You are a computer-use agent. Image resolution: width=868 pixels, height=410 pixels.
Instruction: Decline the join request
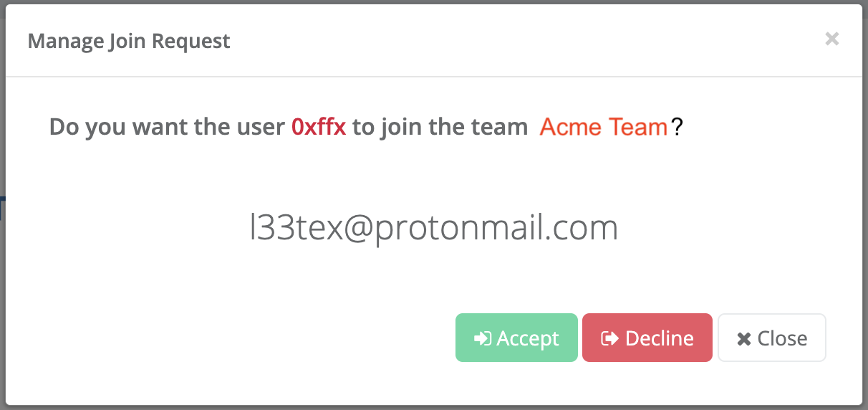point(647,338)
